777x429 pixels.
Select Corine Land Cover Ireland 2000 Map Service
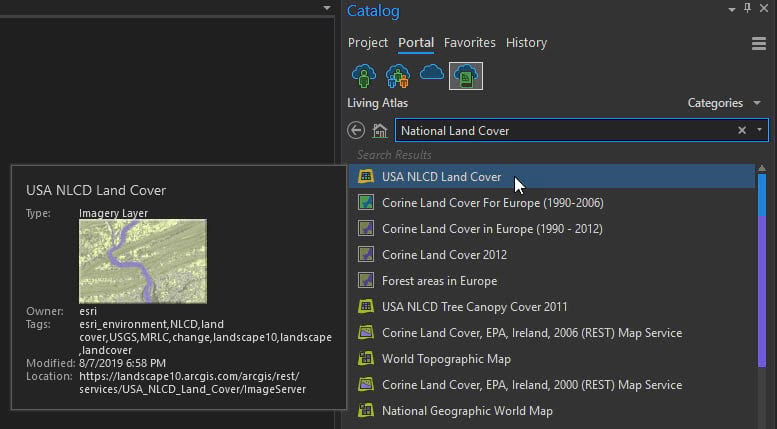(x=532, y=385)
